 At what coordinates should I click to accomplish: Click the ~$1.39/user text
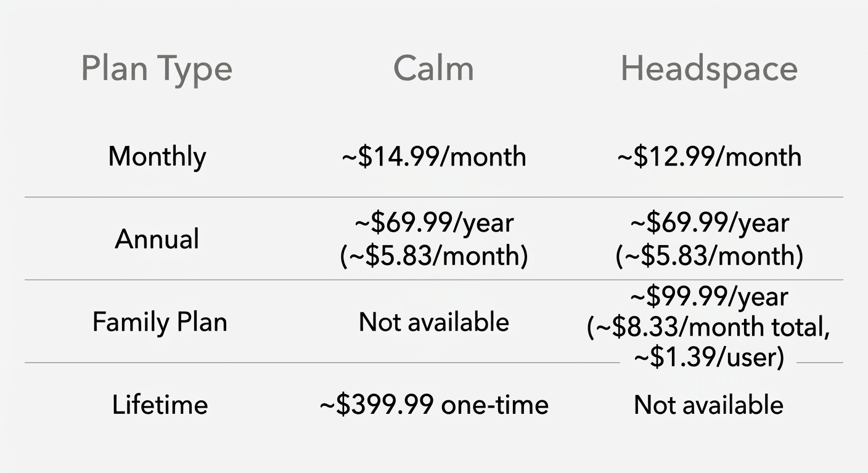(x=709, y=357)
